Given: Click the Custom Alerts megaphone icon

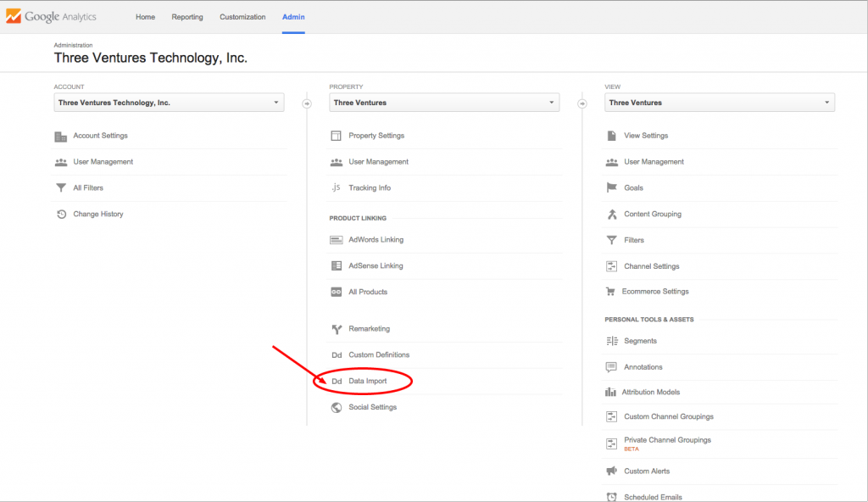Looking at the screenshot, I should pos(612,471).
